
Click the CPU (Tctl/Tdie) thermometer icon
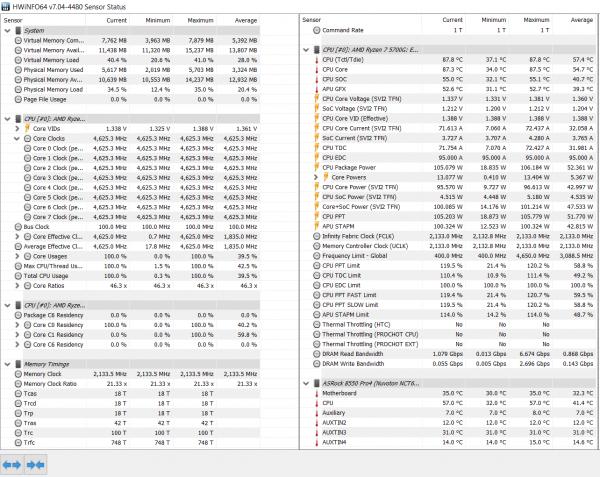coord(316,60)
